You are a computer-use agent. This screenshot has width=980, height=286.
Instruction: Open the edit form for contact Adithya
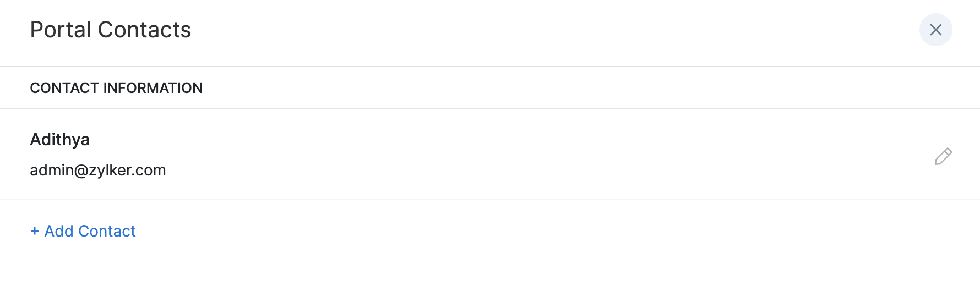(943, 156)
